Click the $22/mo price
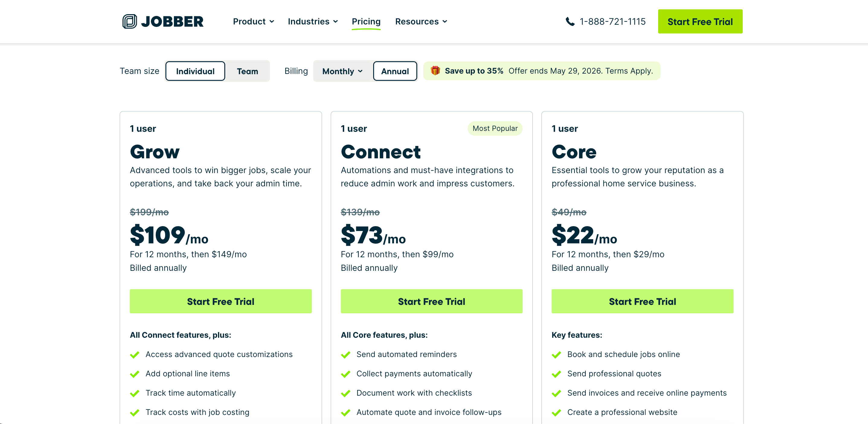 coord(584,235)
